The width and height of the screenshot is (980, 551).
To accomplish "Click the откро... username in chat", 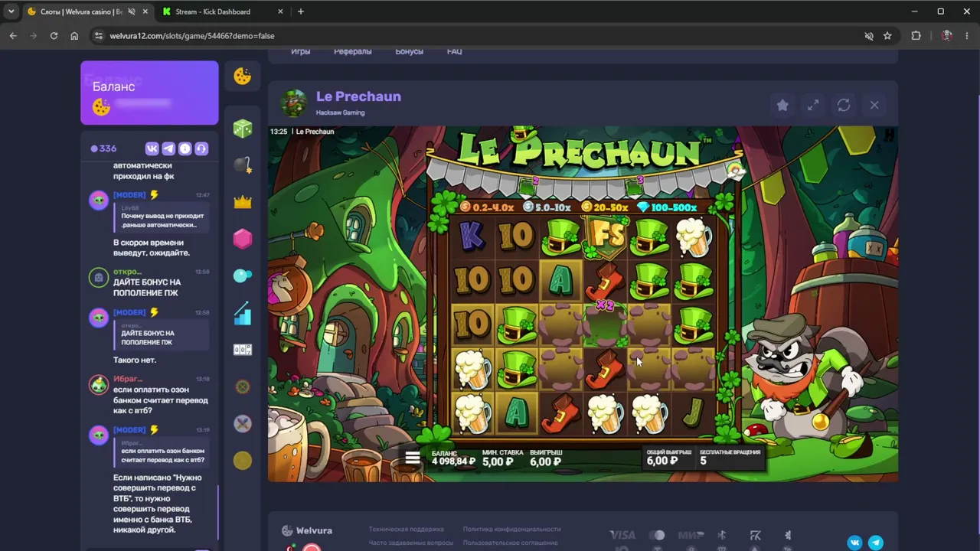I will (127, 272).
